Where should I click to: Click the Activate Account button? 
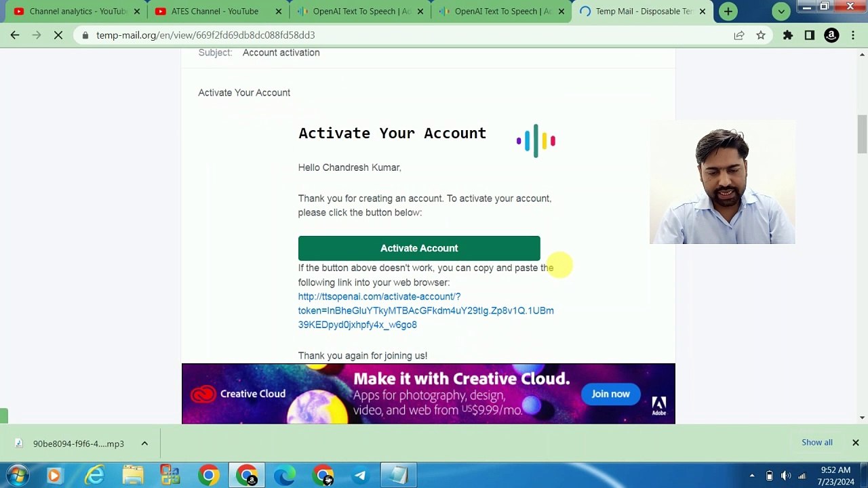pyautogui.click(x=419, y=248)
